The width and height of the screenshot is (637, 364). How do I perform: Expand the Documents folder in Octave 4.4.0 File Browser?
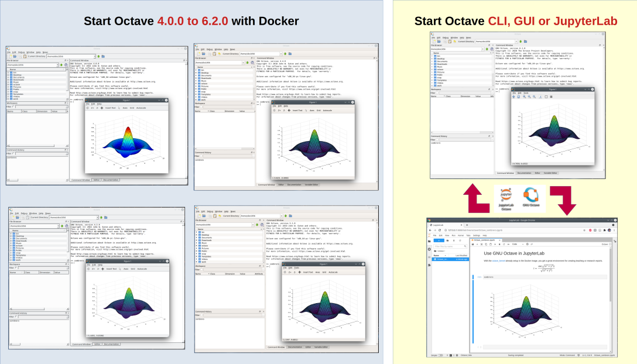click(x=196, y=75)
